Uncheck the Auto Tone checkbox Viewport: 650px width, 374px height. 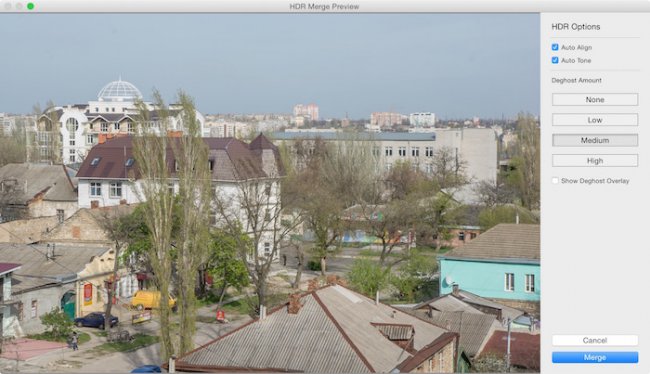tap(555, 60)
